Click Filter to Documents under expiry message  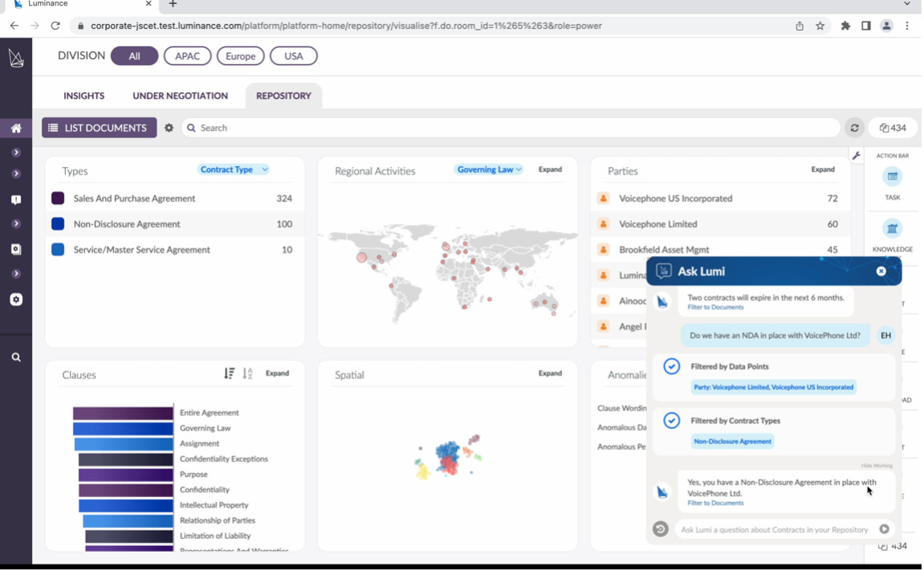pyautogui.click(x=715, y=308)
